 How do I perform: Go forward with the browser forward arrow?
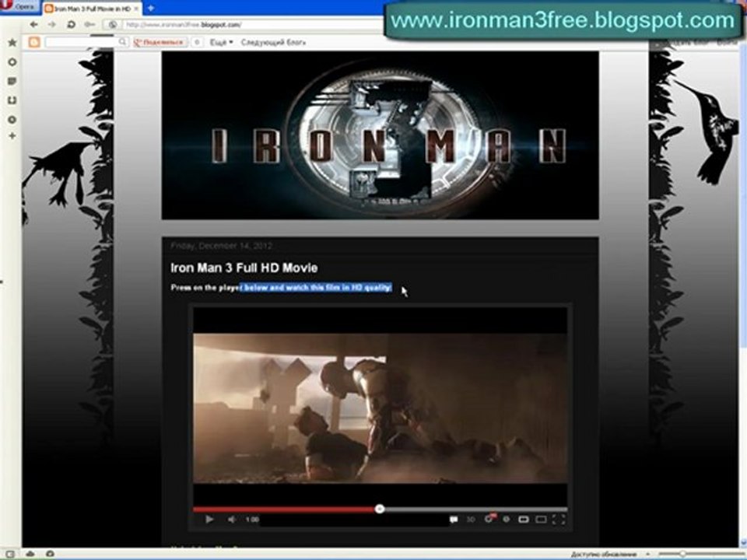[x=52, y=24]
